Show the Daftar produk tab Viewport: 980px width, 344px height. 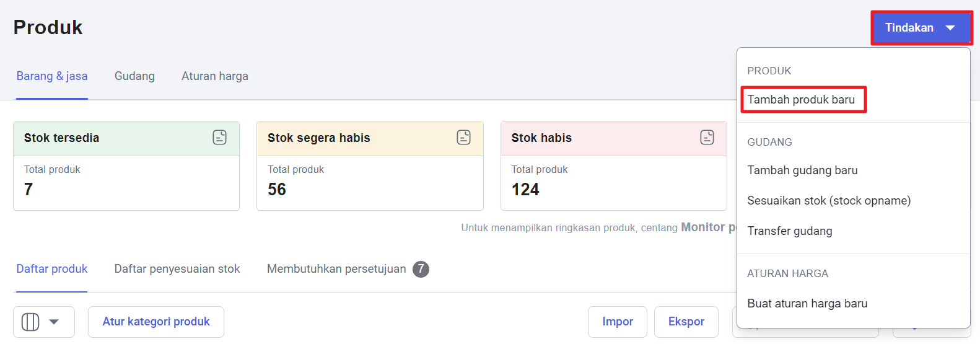pos(52,269)
